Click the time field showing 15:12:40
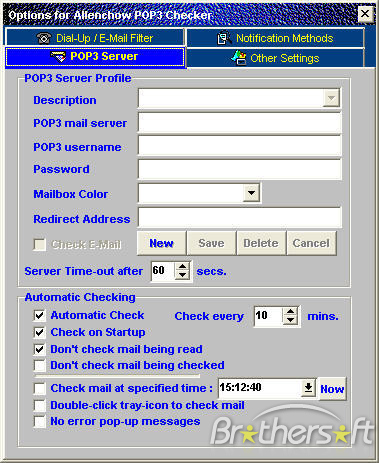 coord(260,388)
